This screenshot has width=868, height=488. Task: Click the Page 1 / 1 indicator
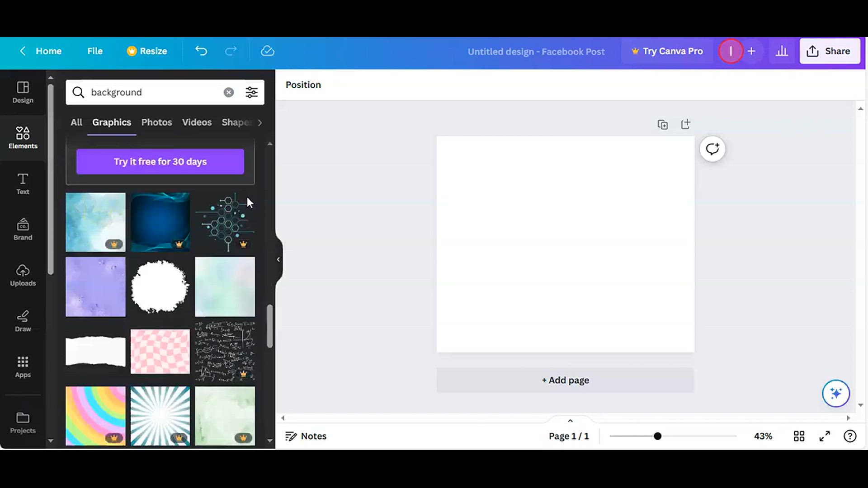pos(569,436)
